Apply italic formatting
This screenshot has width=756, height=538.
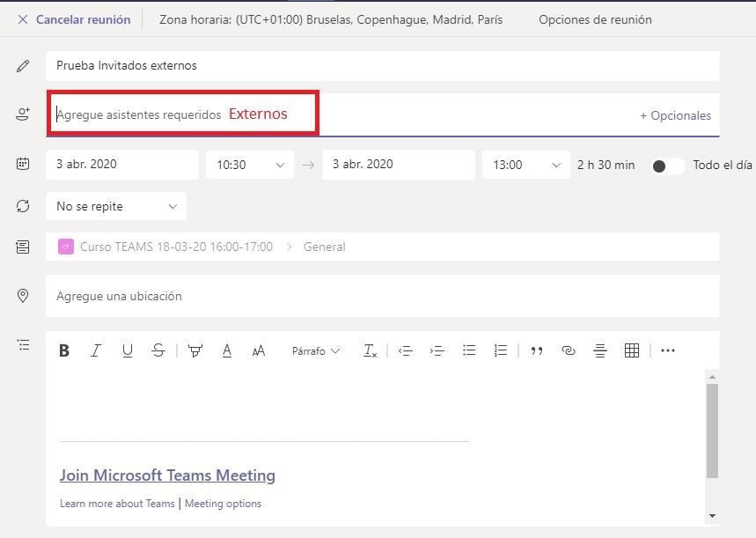96,350
